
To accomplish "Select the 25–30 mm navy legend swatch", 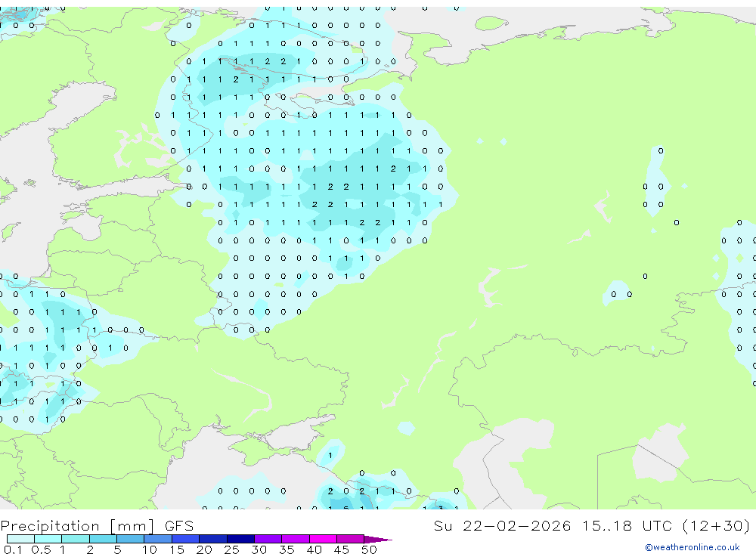I will [x=240, y=539].
